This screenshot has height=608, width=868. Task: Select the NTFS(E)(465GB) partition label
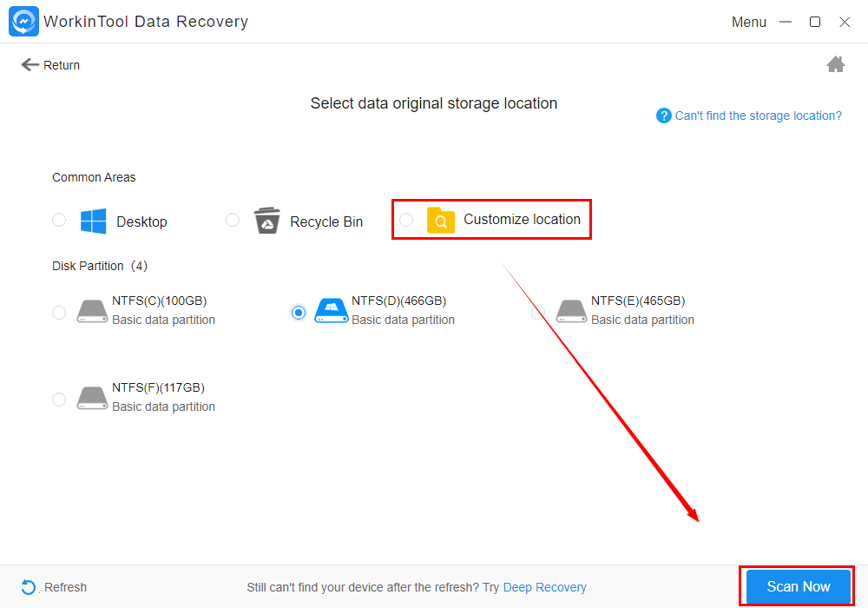tap(638, 301)
